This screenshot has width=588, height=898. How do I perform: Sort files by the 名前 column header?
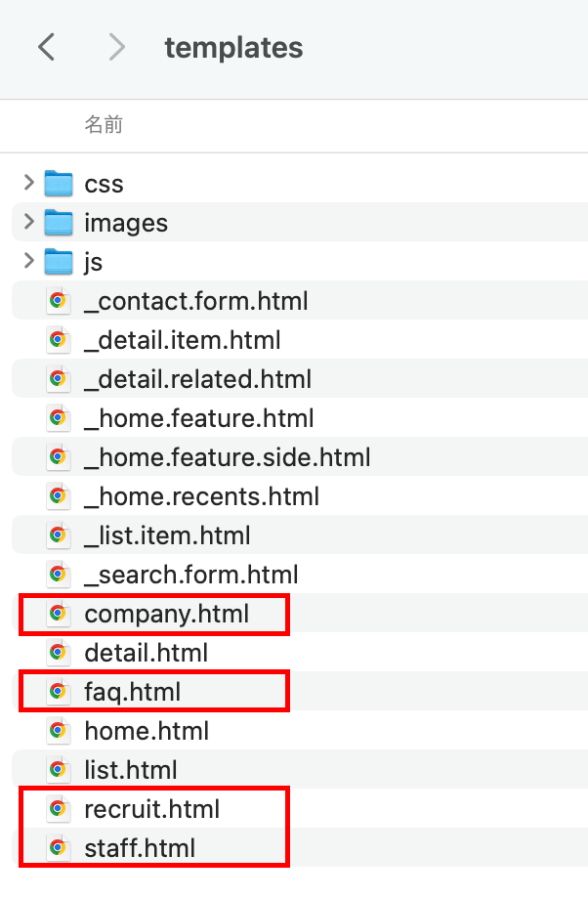(104, 125)
